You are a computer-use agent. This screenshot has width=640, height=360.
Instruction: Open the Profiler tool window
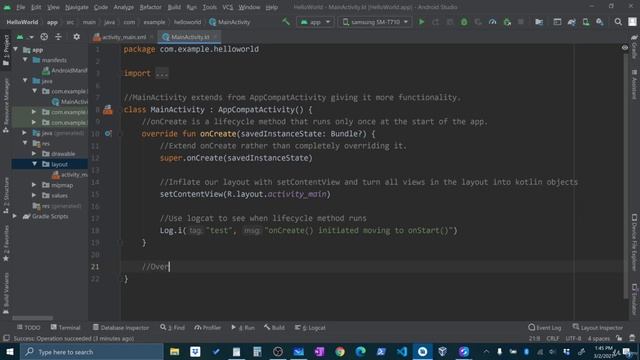(207, 327)
